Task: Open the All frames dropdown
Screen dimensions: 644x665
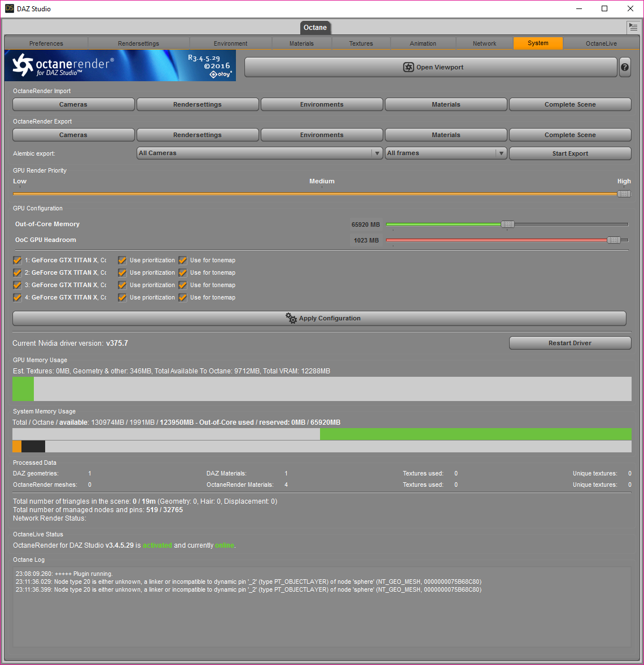Action: (446, 153)
